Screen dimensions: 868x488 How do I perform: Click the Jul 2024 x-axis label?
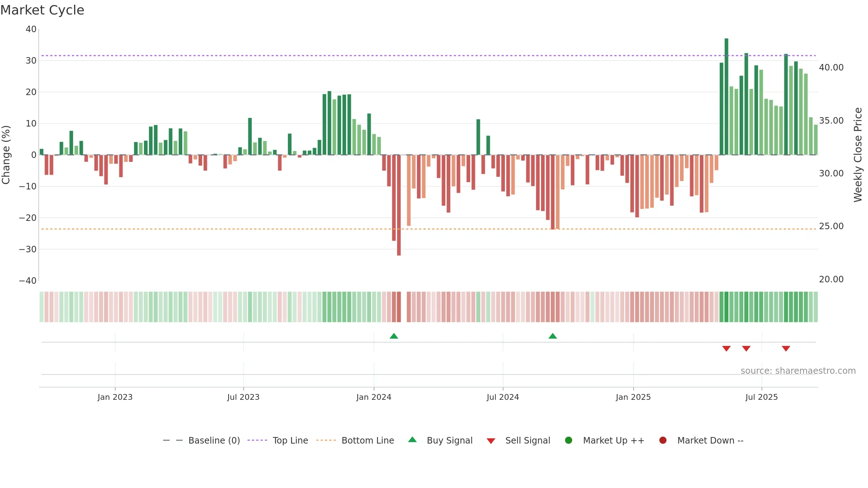[503, 397]
